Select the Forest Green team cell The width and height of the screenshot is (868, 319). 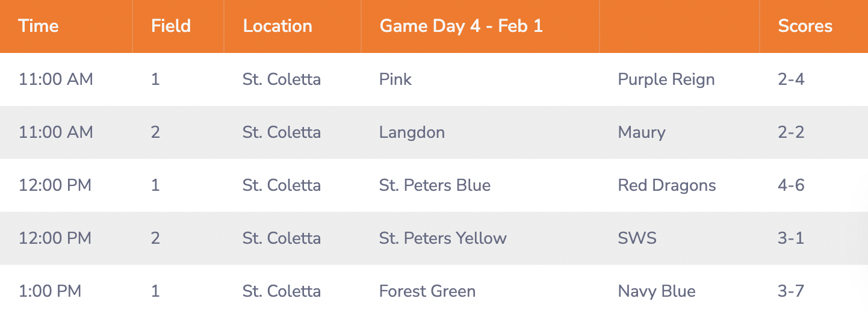(x=427, y=291)
